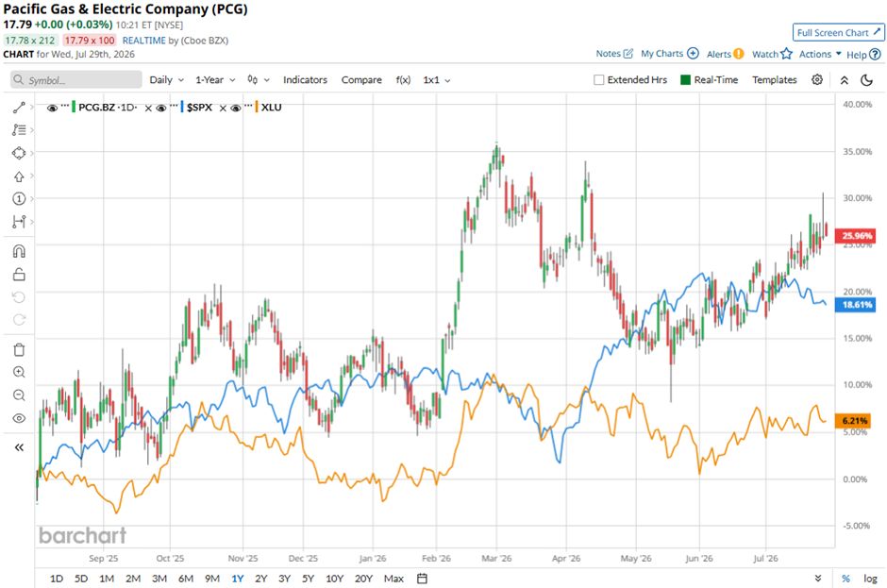This screenshot has height=588, width=887.
Task: Expand bottom panel double chevron
Action: coord(818,579)
